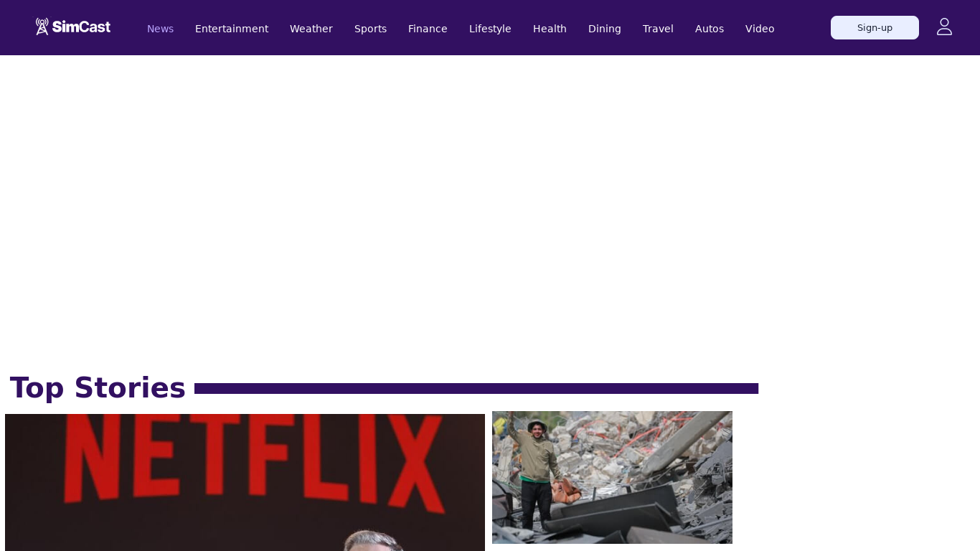Switch to the Sports section

(370, 29)
